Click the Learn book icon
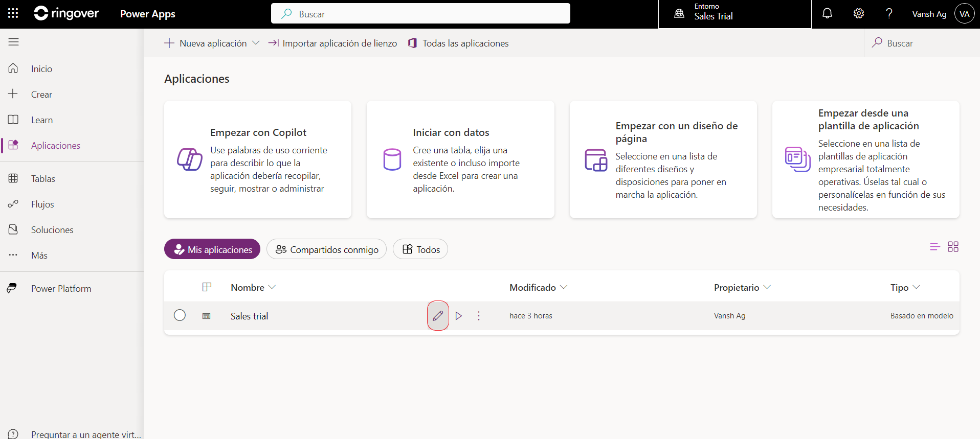Image resolution: width=980 pixels, height=439 pixels. (x=13, y=120)
